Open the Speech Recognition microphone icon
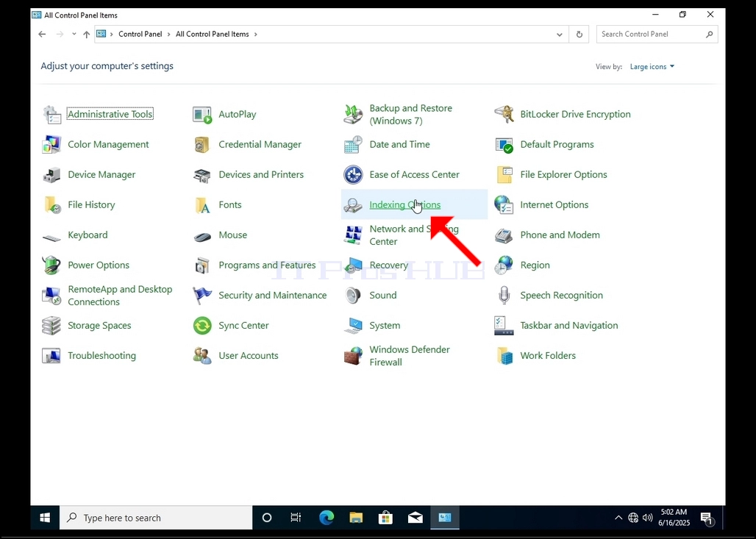756x539 pixels. click(504, 295)
